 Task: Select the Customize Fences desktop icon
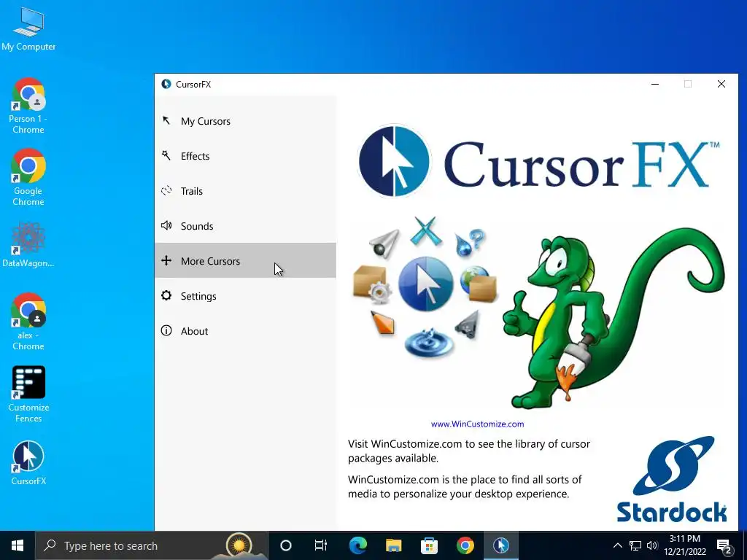coord(28,394)
